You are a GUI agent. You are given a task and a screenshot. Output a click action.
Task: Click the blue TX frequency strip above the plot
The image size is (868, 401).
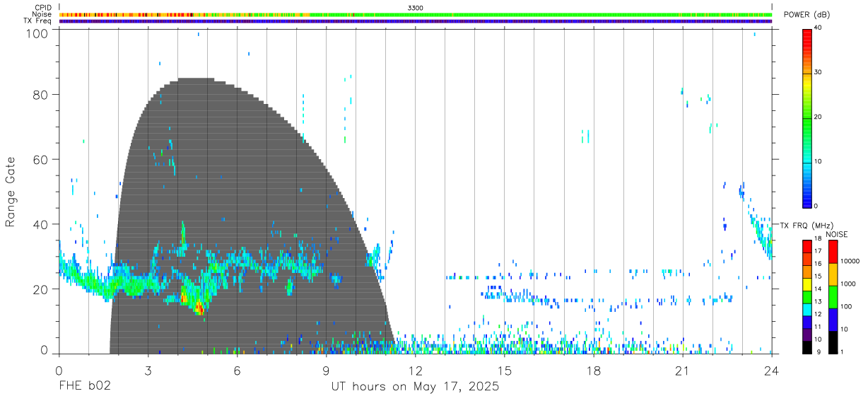(416, 21)
